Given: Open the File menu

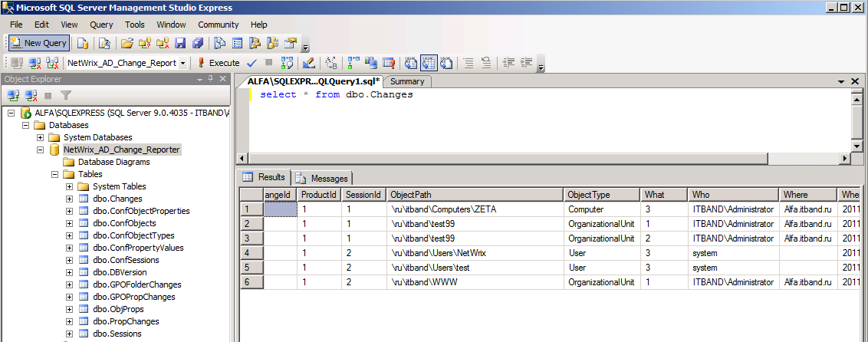Looking at the screenshot, I should point(16,25).
